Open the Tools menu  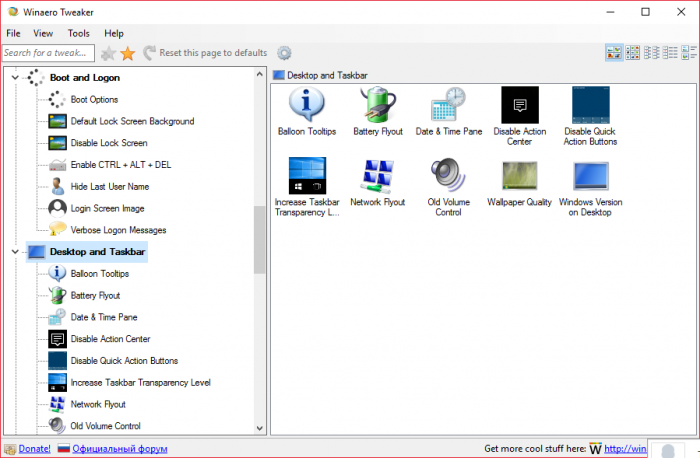(x=79, y=33)
